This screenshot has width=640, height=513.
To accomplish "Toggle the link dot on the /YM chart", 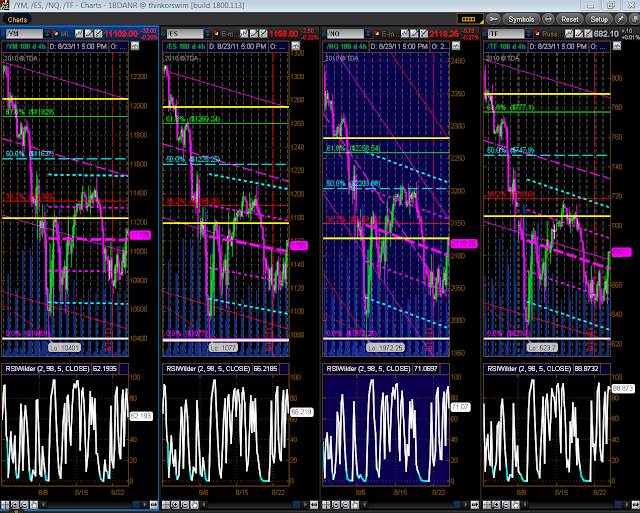I will click(x=2, y=34).
